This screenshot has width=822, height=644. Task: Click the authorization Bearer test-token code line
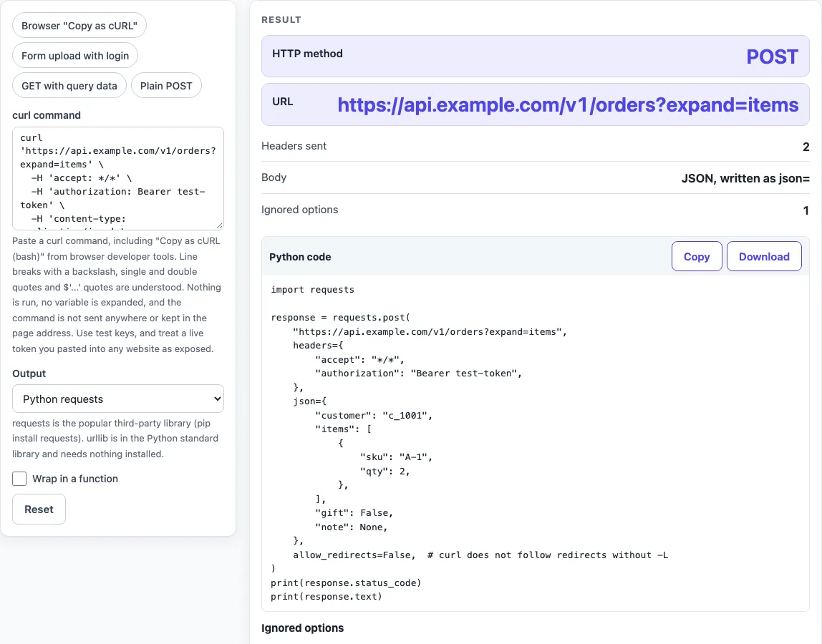coord(418,373)
